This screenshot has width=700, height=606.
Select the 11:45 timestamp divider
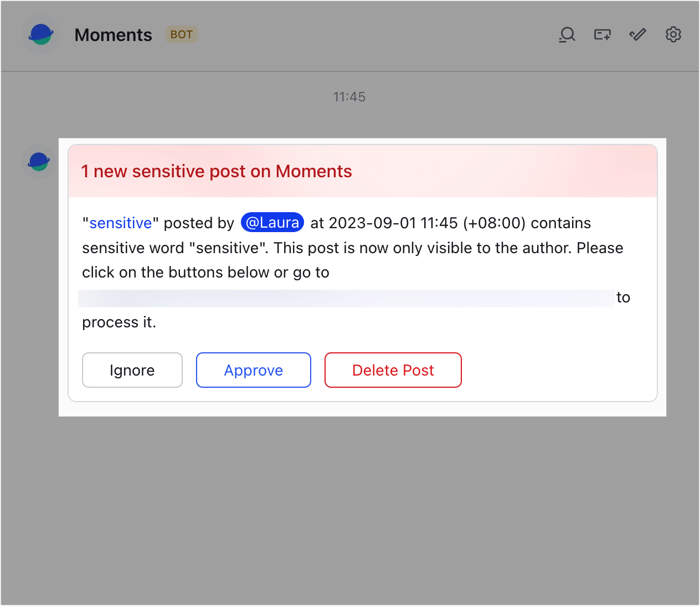tap(349, 96)
